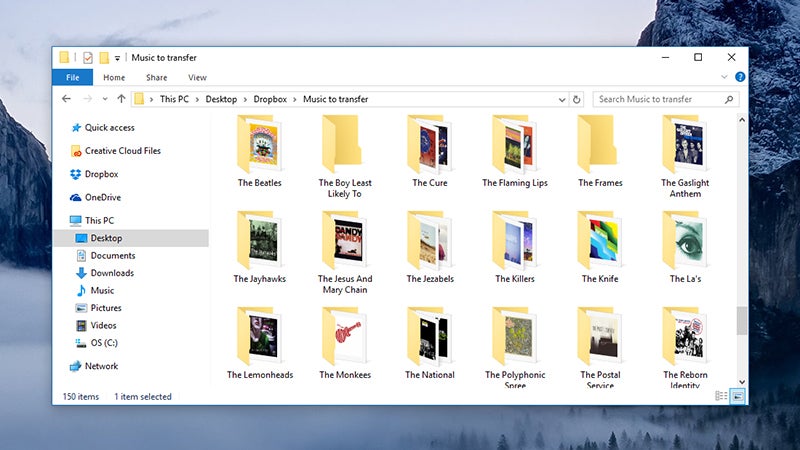The height and width of the screenshot is (450, 800).
Task: Open Explorer help question mark icon
Action: pos(740,77)
